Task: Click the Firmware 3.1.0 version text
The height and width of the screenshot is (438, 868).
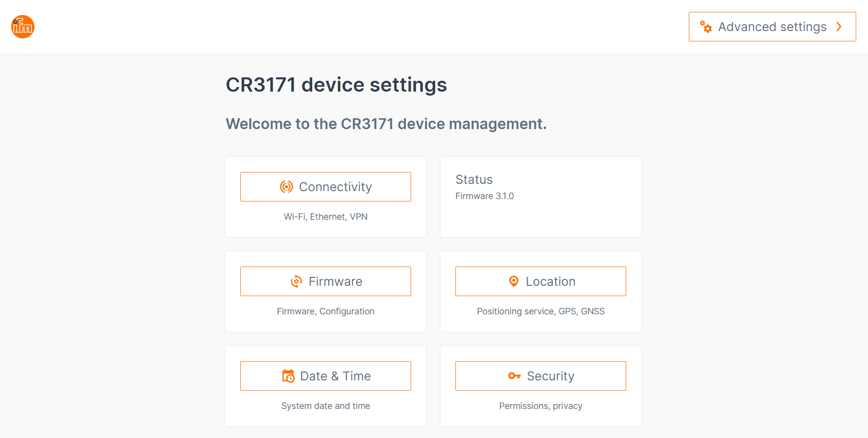Action: pyautogui.click(x=484, y=196)
